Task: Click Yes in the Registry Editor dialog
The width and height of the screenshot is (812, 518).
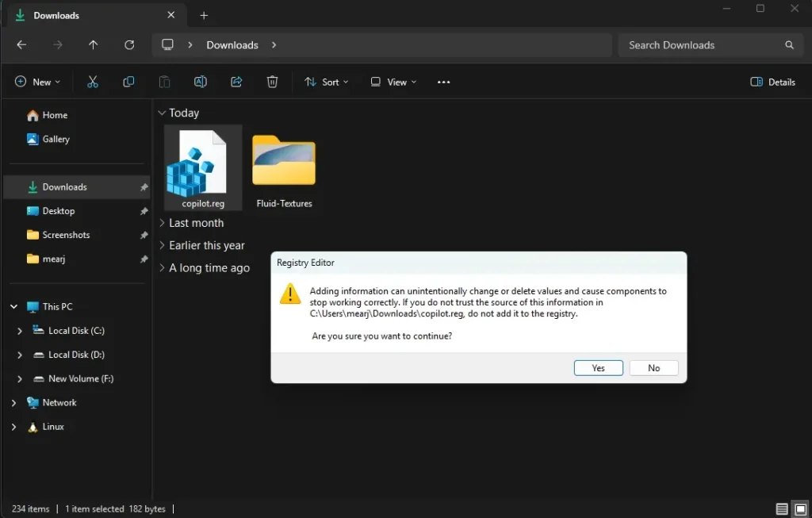Action: pyautogui.click(x=598, y=367)
